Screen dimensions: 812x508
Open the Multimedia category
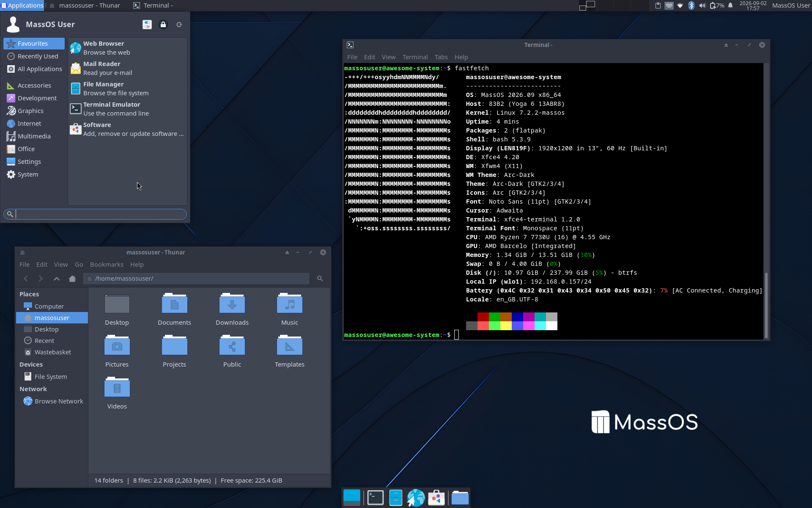[34, 136]
